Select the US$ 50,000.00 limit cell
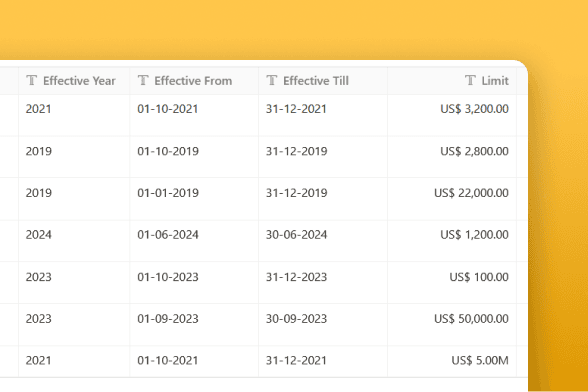 452,324
